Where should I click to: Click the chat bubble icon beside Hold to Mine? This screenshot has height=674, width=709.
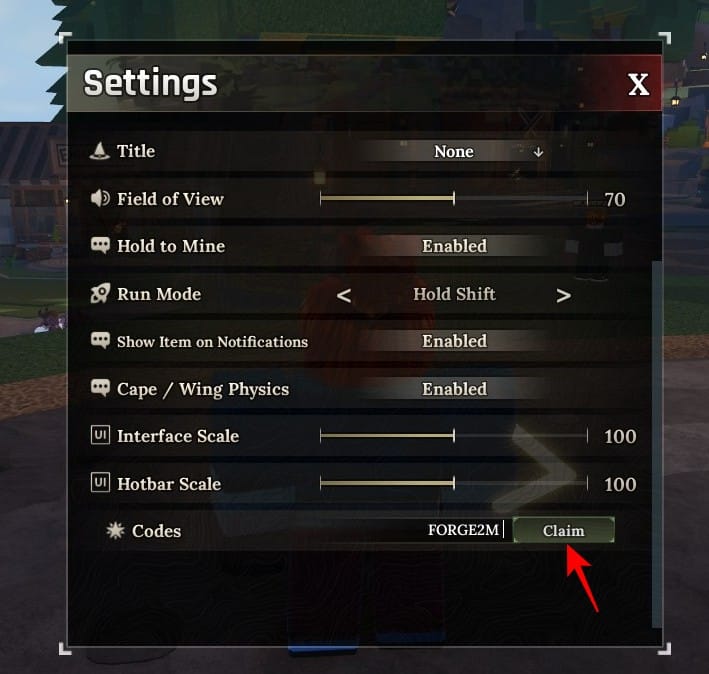[100, 245]
